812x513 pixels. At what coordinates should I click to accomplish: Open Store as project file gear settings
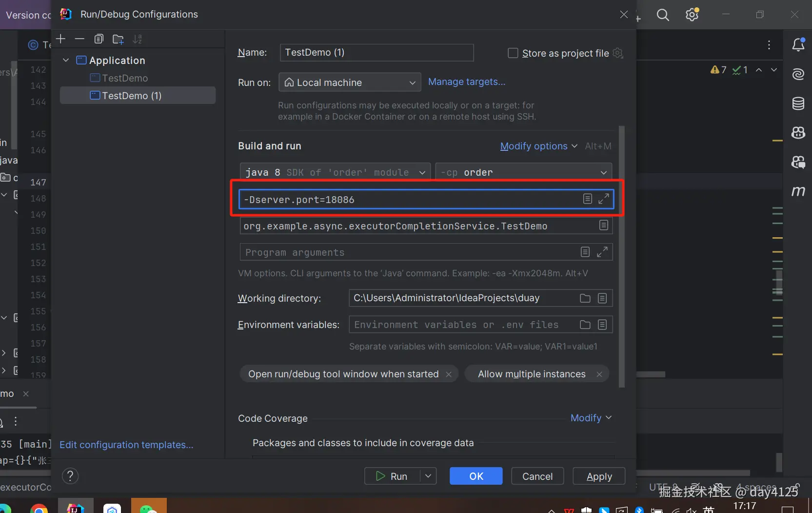[x=618, y=53]
